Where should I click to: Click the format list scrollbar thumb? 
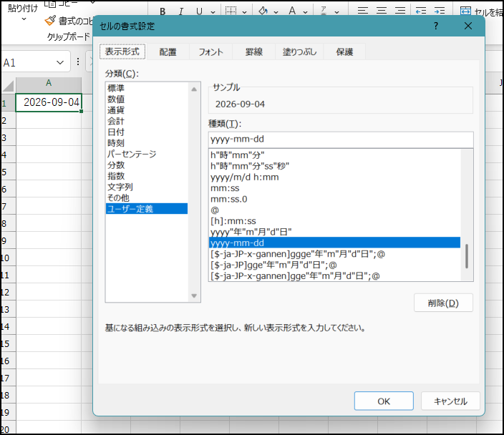(x=467, y=256)
